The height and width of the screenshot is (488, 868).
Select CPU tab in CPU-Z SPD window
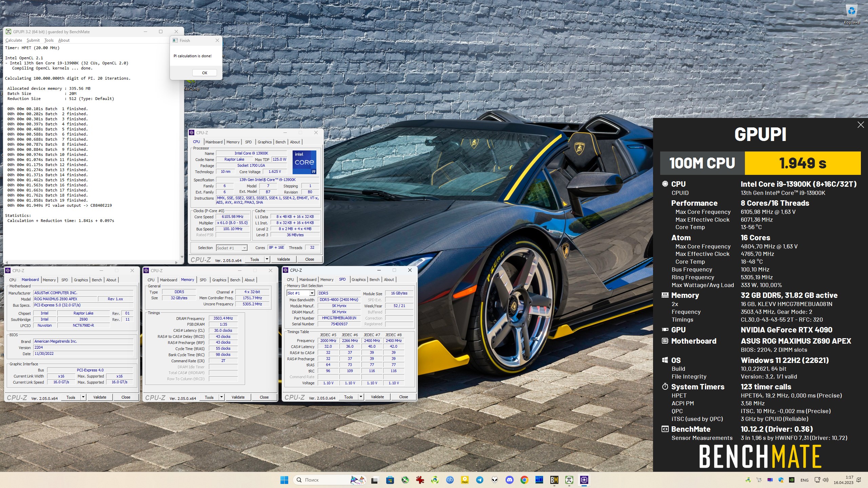tap(290, 280)
